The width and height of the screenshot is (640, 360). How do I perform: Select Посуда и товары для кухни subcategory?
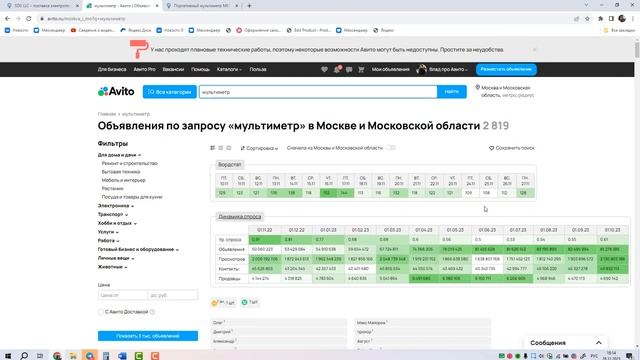pos(132,197)
